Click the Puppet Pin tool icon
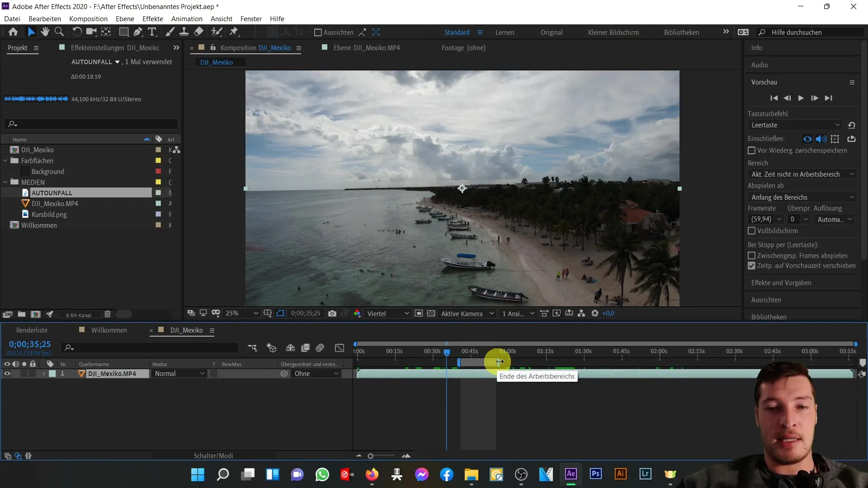Screen dimensions: 868x488 click(234, 32)
